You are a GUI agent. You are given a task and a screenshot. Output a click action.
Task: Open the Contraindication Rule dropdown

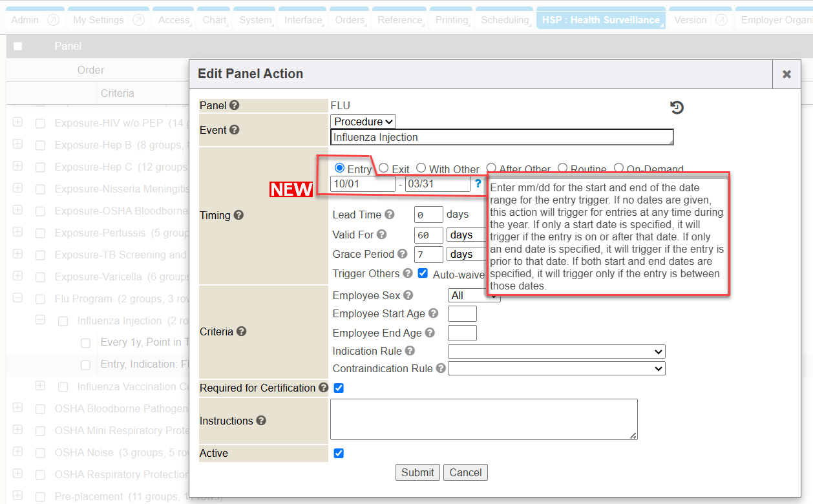[x=556, y=368]
